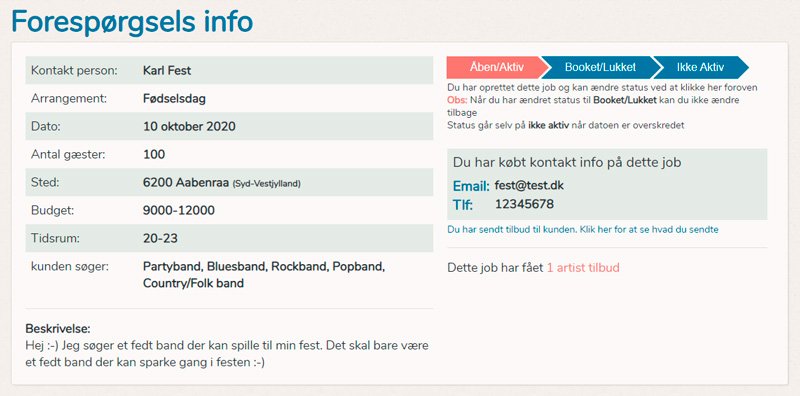Click the location 6200 Aabenraa
The width and height of the screenshot is (800, 396).
[186, 183]
